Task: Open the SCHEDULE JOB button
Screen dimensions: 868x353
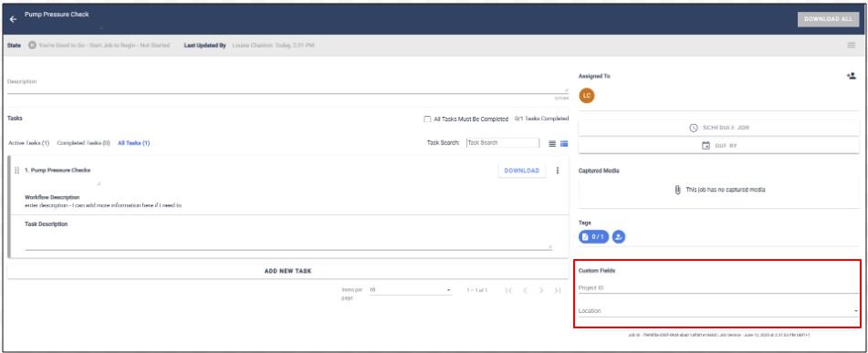Action: [718, 128]
